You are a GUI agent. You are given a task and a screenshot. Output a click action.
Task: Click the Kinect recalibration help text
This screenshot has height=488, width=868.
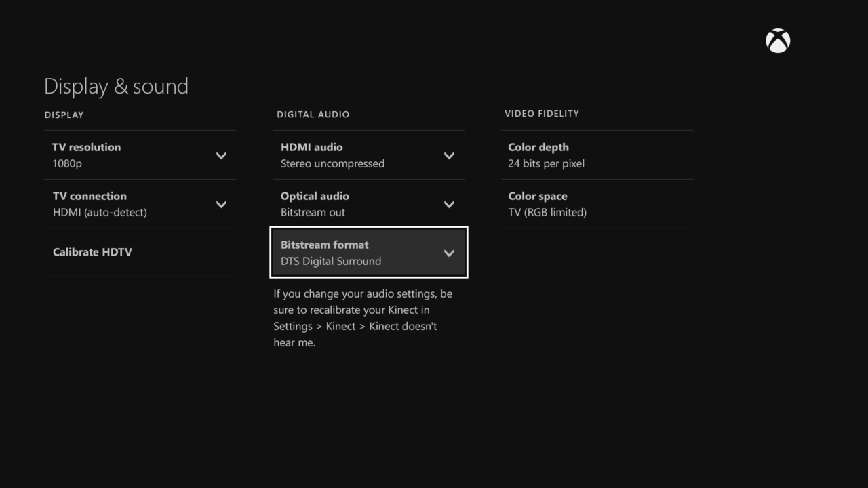click(361, 317)
